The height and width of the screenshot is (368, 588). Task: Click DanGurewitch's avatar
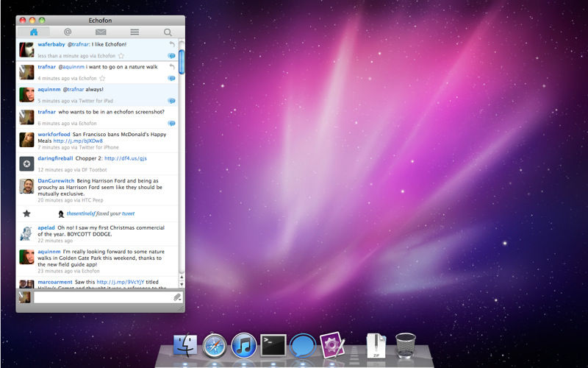click(x=26, y=186)
